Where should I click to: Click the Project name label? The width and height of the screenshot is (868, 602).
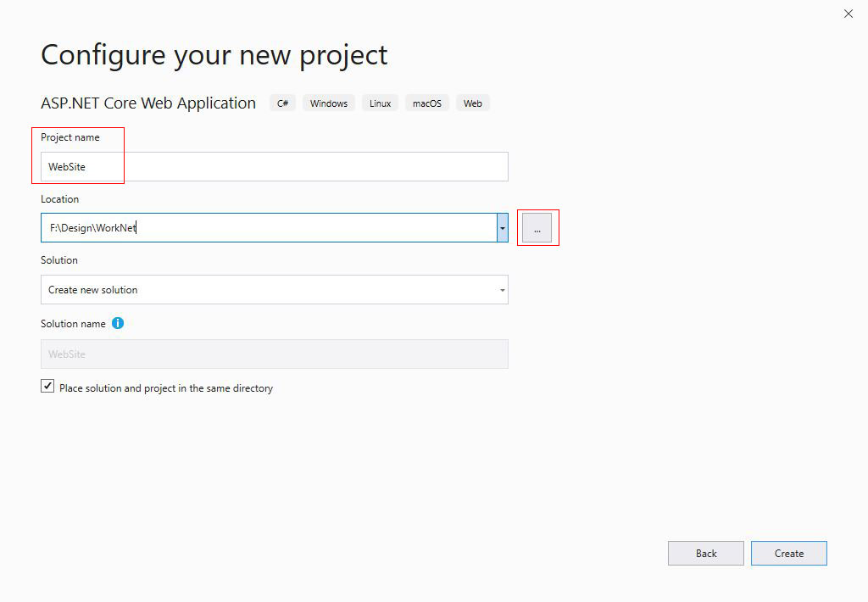70,137
